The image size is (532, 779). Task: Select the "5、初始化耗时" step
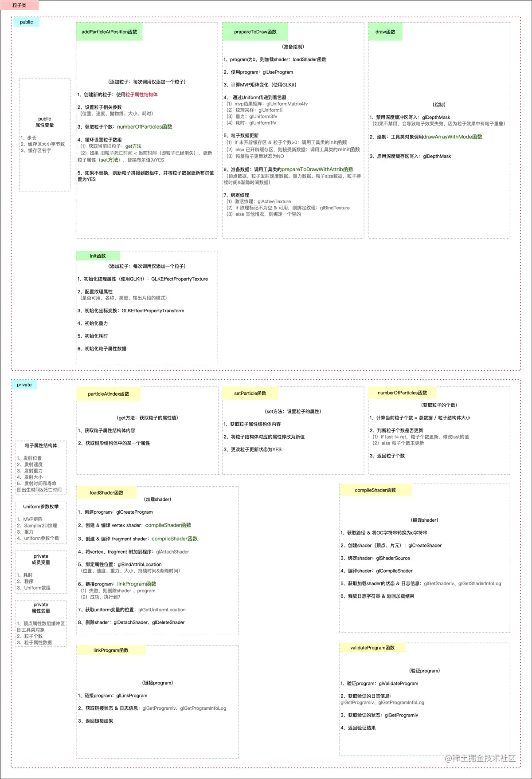point(93,336)
